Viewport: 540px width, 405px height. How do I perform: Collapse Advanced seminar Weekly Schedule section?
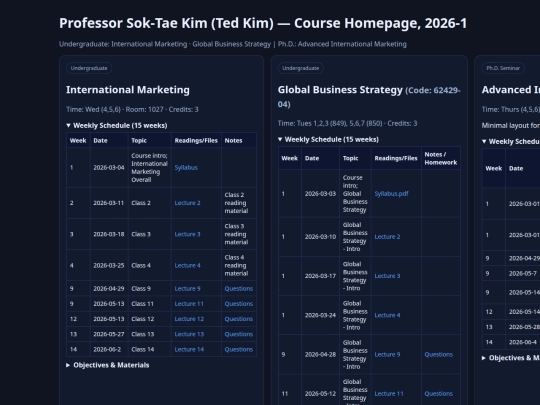[511, 142]
